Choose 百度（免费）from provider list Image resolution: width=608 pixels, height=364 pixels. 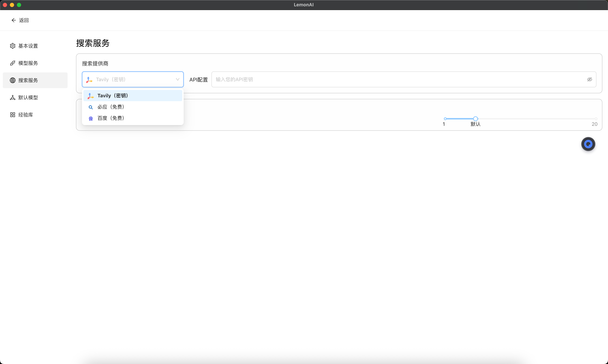coord(111,118)
